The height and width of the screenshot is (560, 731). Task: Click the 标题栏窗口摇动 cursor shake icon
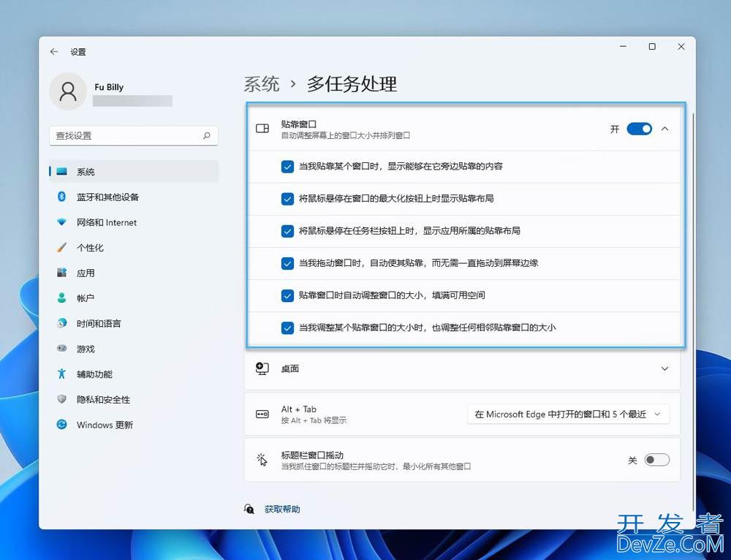point(262,460)
